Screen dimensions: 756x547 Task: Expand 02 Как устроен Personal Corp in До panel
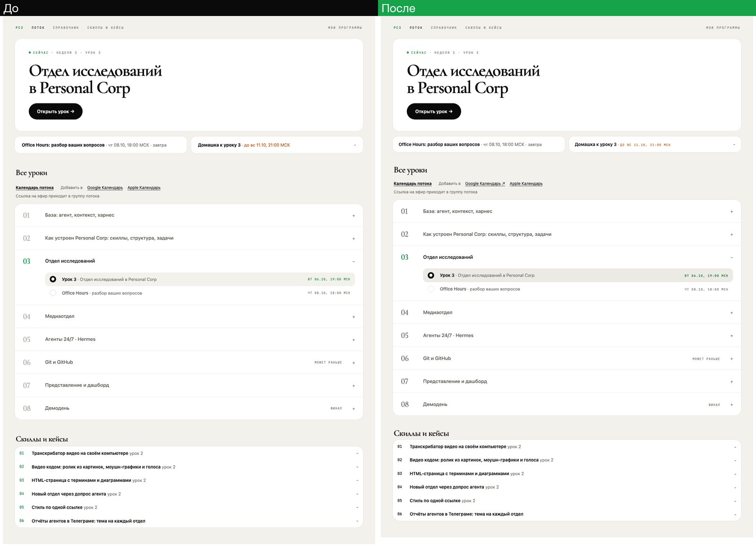(353, 239)
